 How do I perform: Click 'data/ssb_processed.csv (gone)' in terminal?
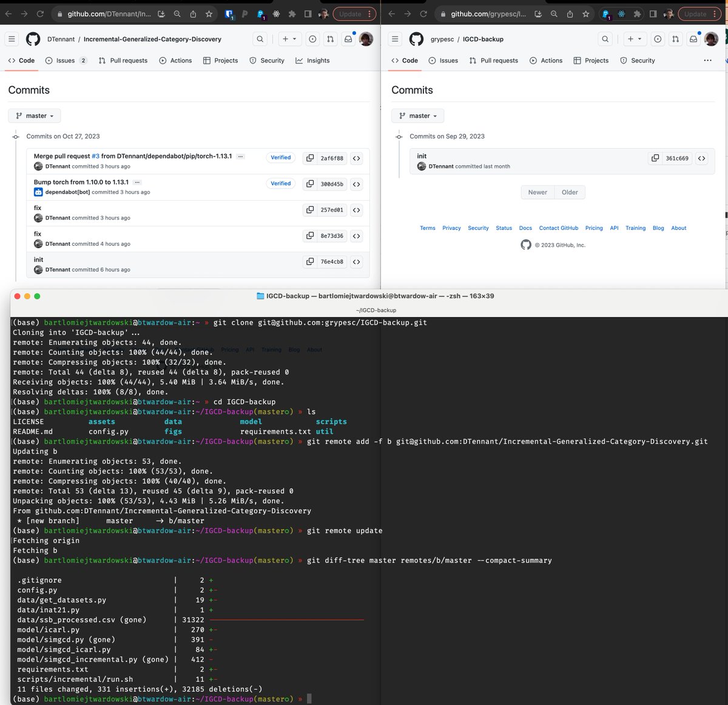82,620
